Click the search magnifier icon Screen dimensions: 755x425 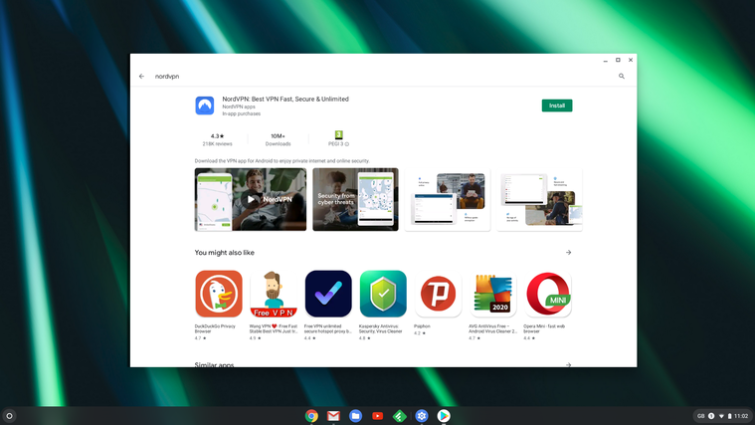coord(621,76)
